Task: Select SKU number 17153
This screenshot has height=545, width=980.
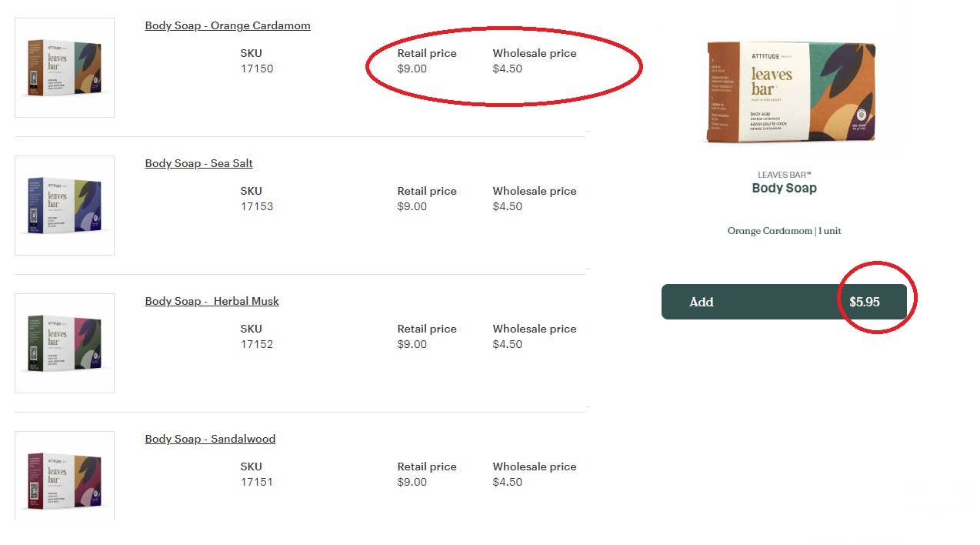Action: [x=257, y=206]
